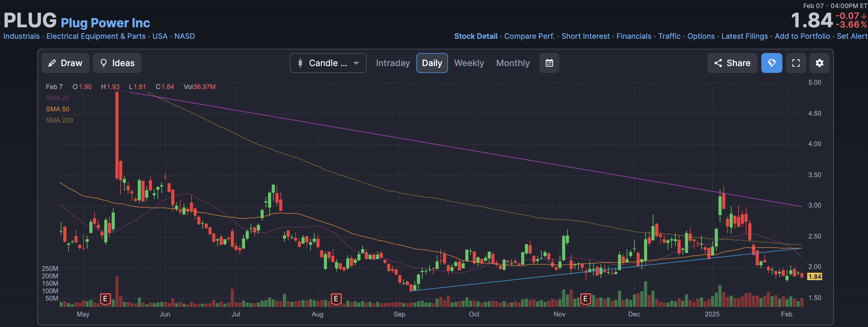Open the Short Interest link

[585, 36]
